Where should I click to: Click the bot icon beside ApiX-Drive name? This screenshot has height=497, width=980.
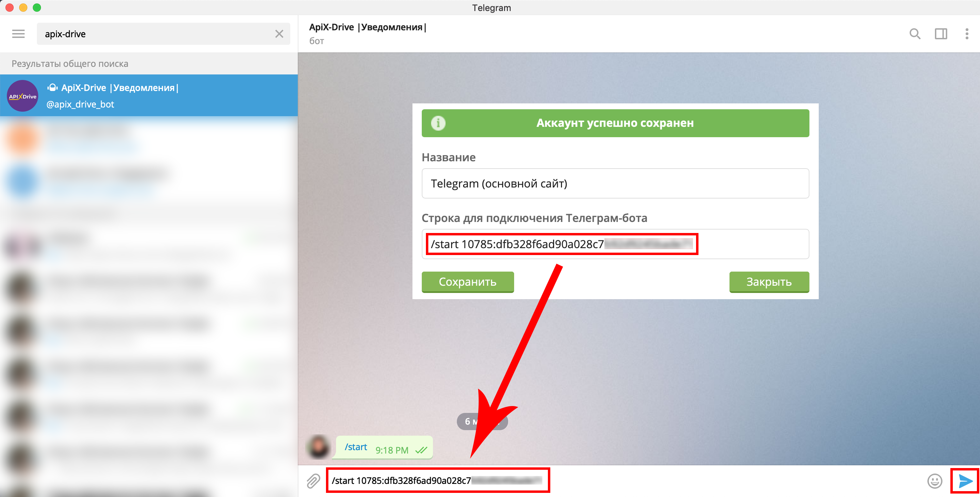pos(52,88)
